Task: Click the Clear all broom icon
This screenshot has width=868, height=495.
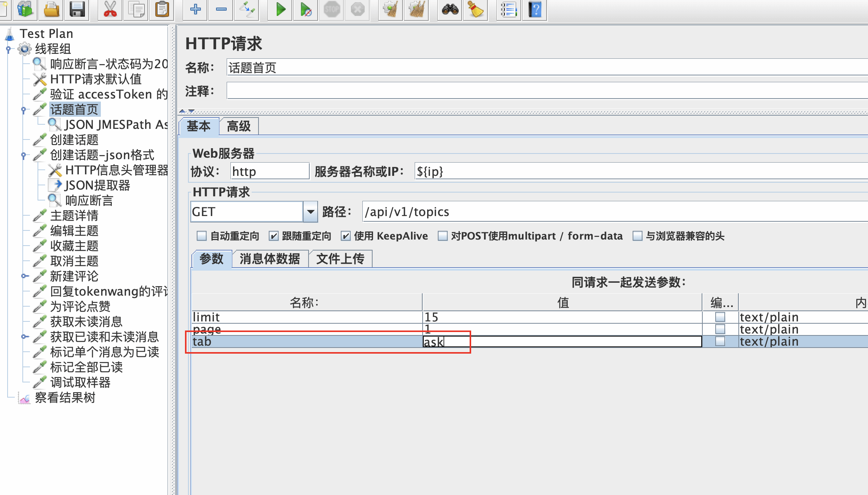Action: pyautogui.click(x=417, y=9)
